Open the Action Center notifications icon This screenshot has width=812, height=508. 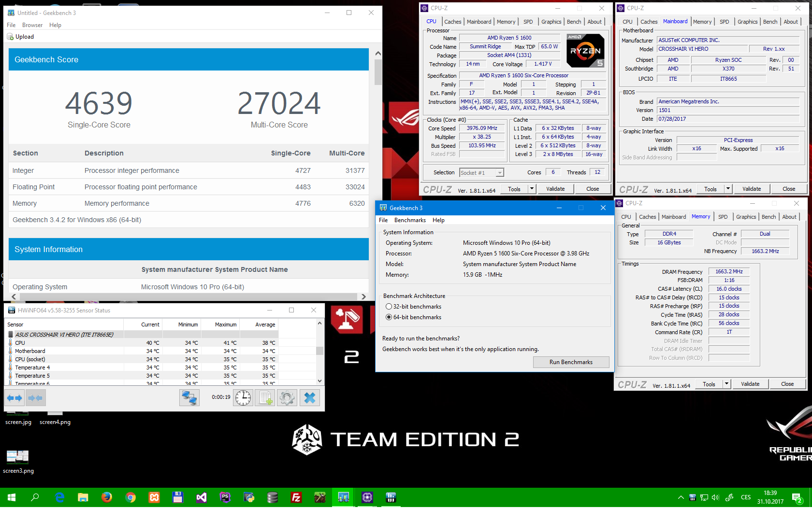coord(797,498)
